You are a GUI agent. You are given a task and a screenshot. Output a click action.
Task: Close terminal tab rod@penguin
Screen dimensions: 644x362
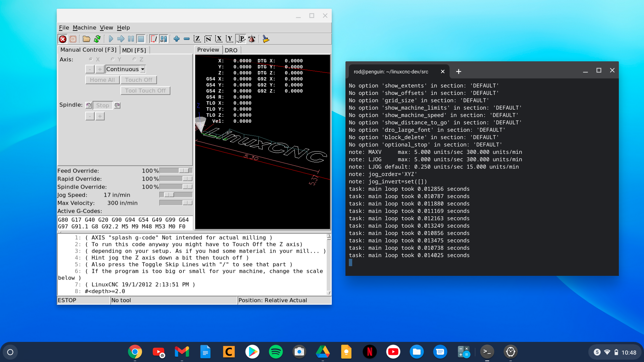(443, 72)
